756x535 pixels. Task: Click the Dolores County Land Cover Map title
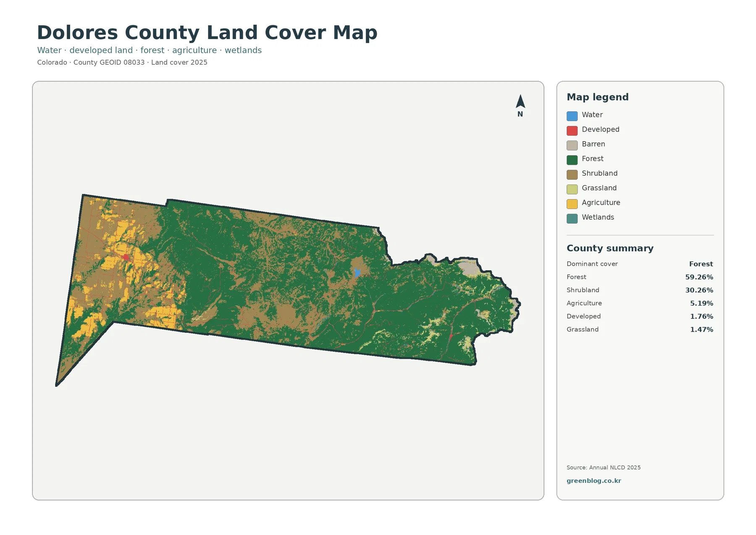[207, 32]
